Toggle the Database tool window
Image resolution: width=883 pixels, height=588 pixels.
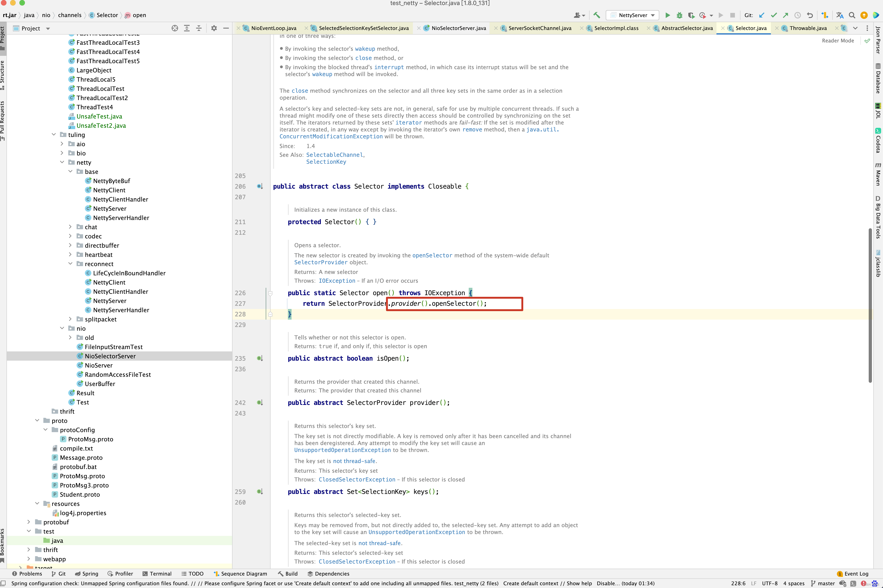click(878, 79)
